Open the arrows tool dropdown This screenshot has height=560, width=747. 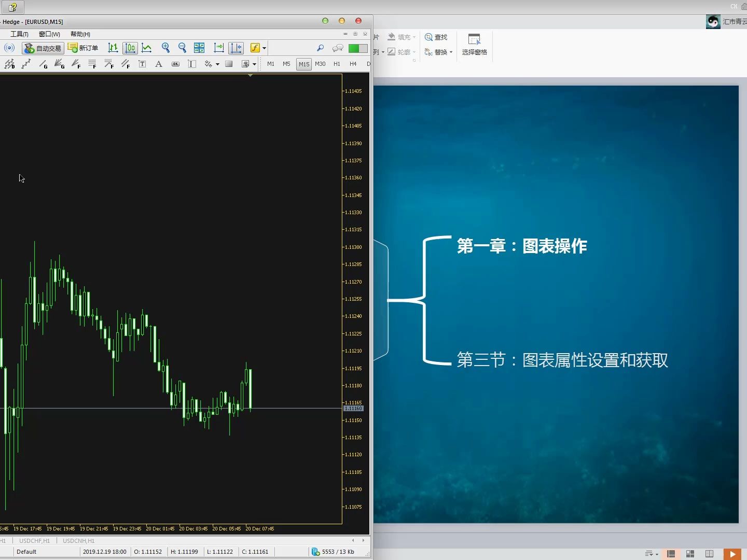coord(218,64)
